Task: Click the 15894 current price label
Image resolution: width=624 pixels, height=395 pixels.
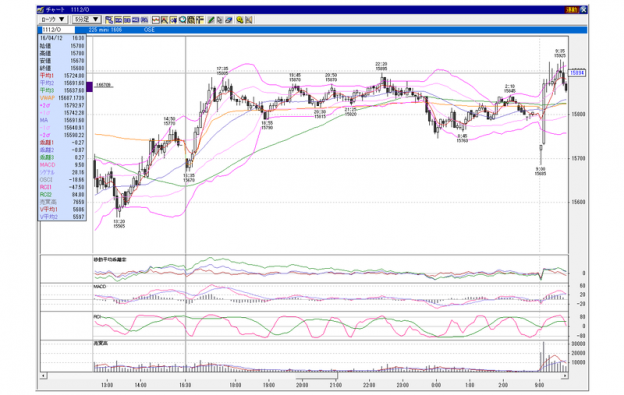Action: click(x=577, y=73)
